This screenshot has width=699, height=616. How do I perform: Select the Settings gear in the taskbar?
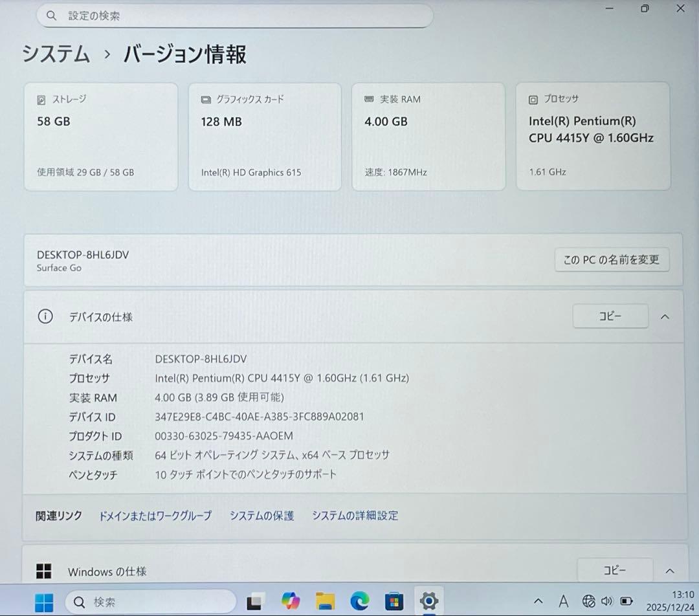point(429,601)
